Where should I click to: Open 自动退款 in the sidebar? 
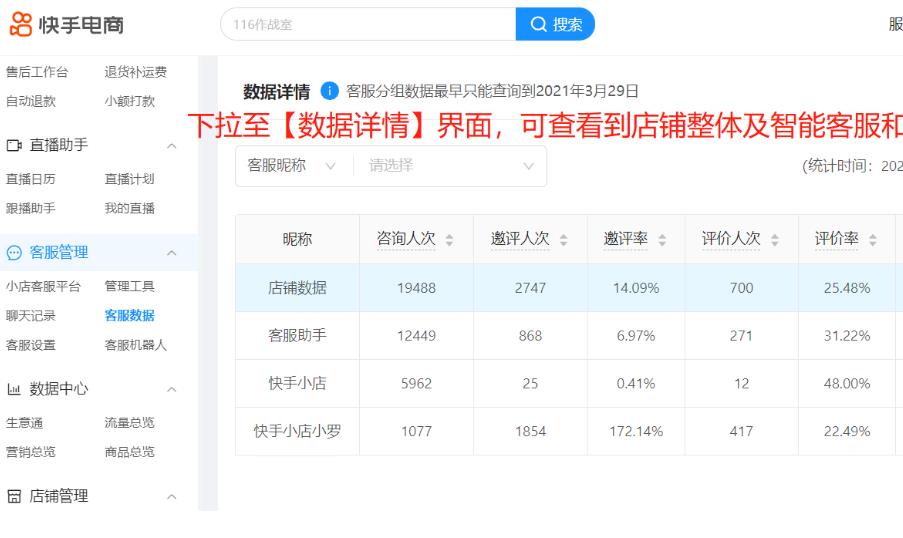[x=31, y=101]
